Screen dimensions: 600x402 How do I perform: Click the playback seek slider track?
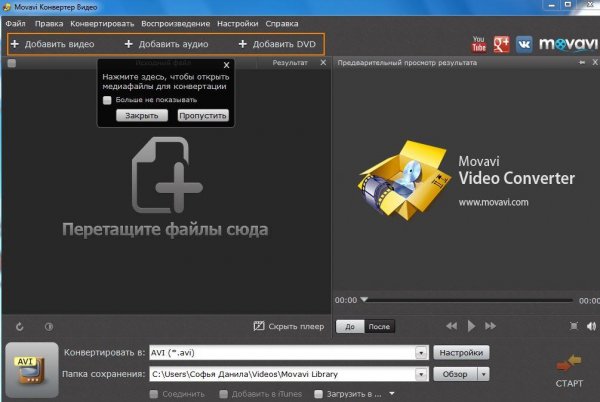[470, 301]
